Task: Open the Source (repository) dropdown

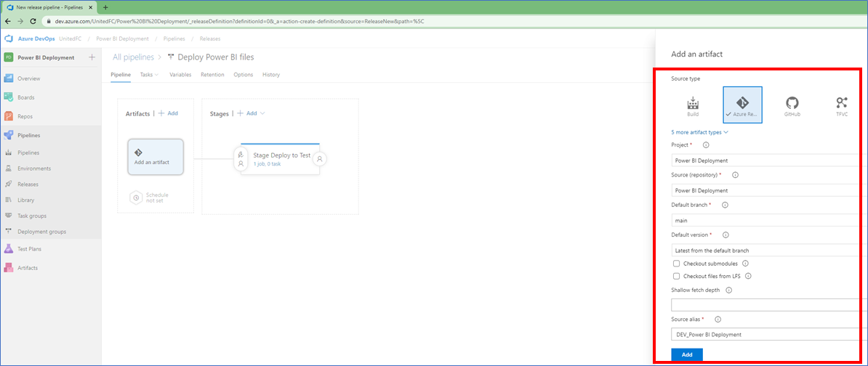Action: tap(769, 190)
